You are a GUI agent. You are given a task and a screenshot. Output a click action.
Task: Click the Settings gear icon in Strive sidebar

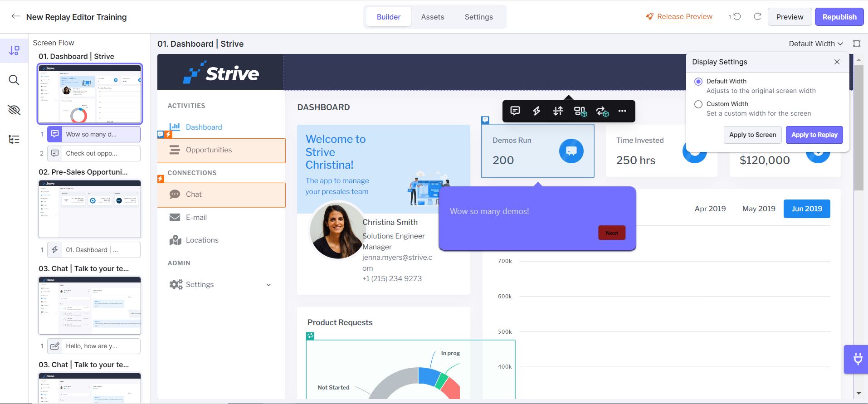[x=176, y=284]
